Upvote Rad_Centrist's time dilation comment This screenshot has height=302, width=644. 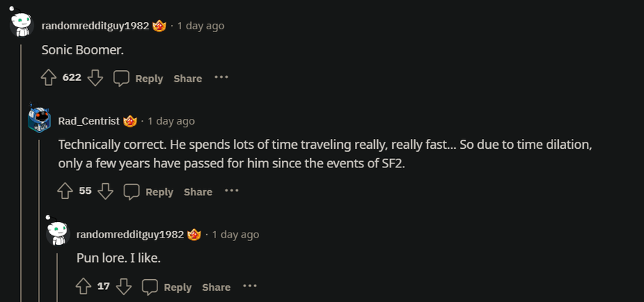[65, 191]
